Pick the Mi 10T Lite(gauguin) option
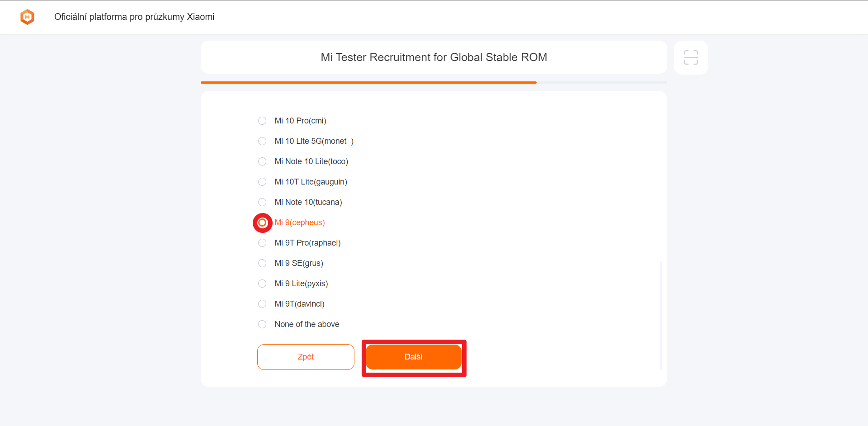Image resolution: width=868 pixels, height=426 pixels. [x=262, y=182]
